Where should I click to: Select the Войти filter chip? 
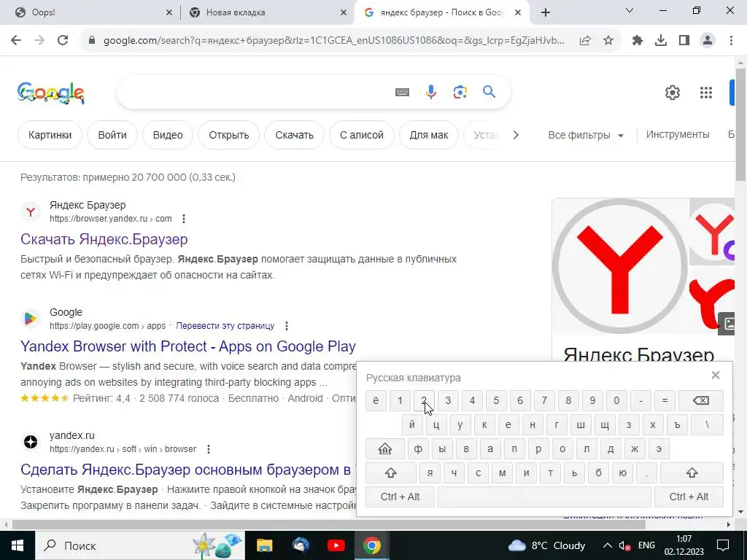112,135
